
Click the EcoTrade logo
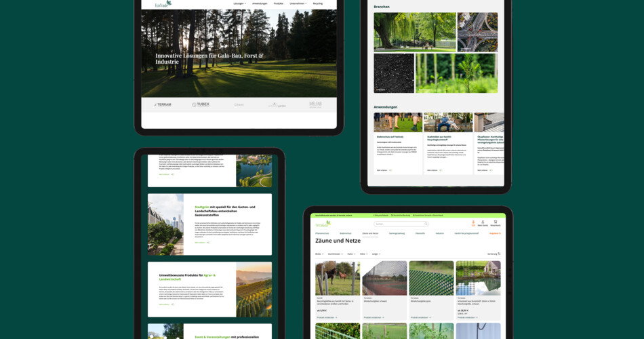pos(163,4)
